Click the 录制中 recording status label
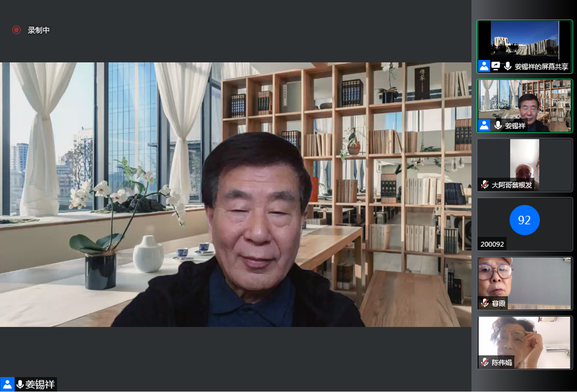577x392 pixels. [39, 30]
